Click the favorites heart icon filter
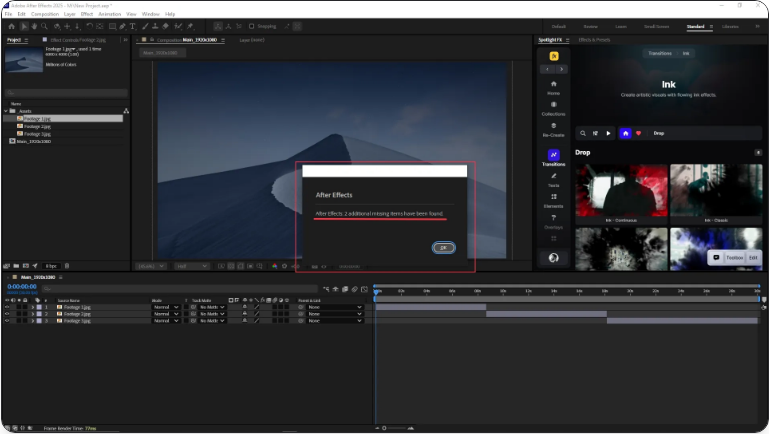Screen dimensions: 769x434 [639, 132]
